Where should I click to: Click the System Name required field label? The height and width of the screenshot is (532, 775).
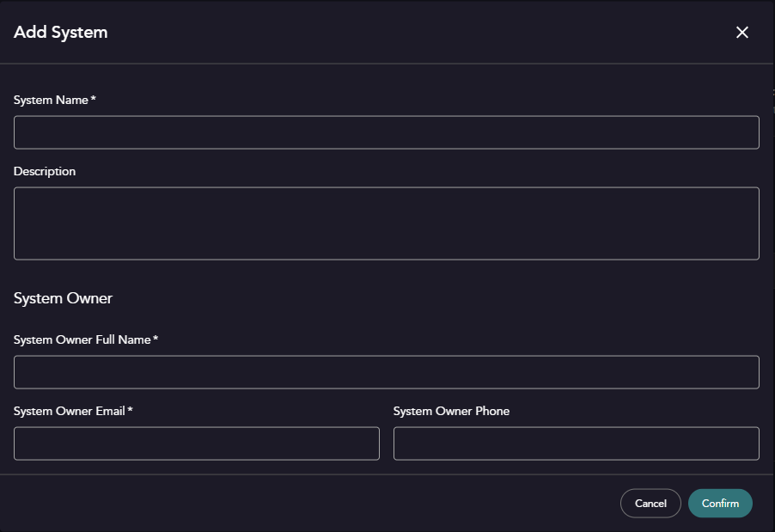54,100
